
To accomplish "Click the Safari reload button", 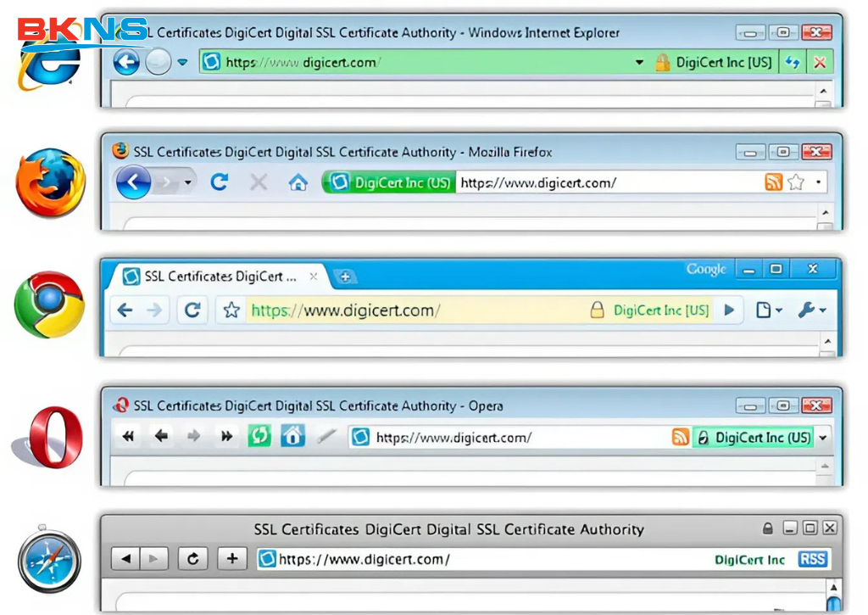I will (x=193, y=559).
